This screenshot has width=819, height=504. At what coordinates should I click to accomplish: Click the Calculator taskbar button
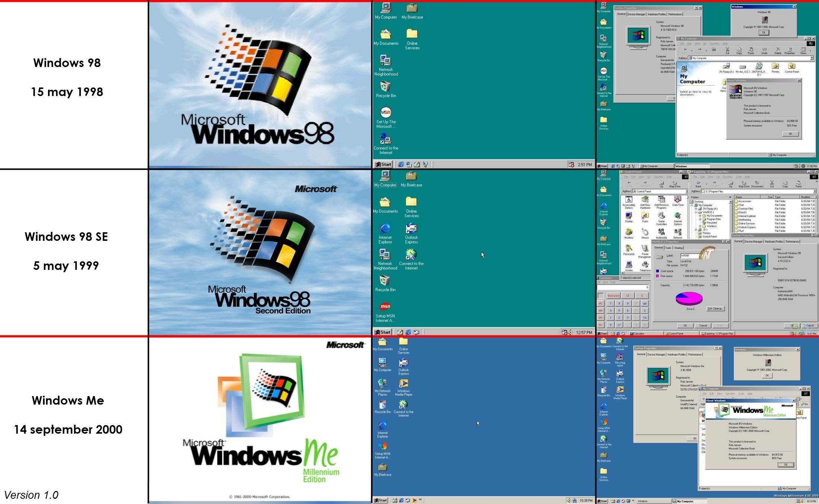click(647, 334)
